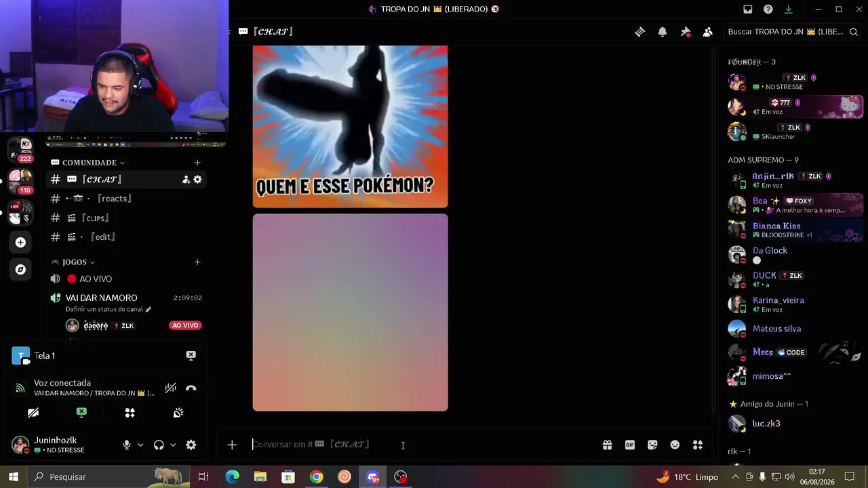Screen dimensions: 868x488
Task: Launch an activity from voice panel
Action: (130, 413)
